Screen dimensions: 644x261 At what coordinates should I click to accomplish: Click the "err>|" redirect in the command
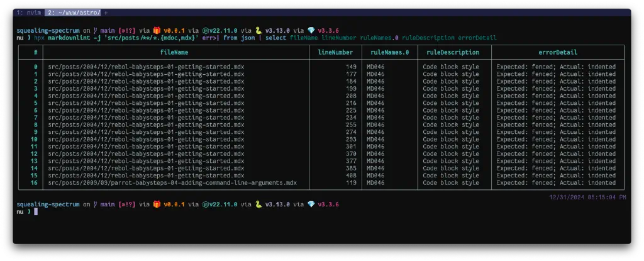[x=211, y=38]
